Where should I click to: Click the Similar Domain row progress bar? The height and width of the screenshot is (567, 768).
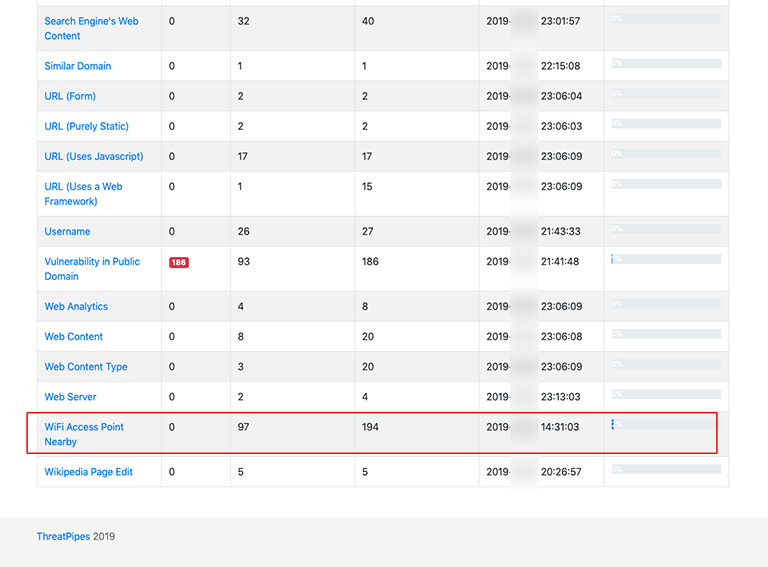click(x=666, y=63)
